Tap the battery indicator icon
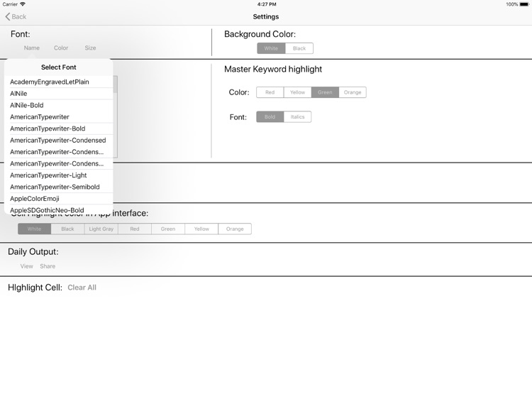 pos(524,4)
